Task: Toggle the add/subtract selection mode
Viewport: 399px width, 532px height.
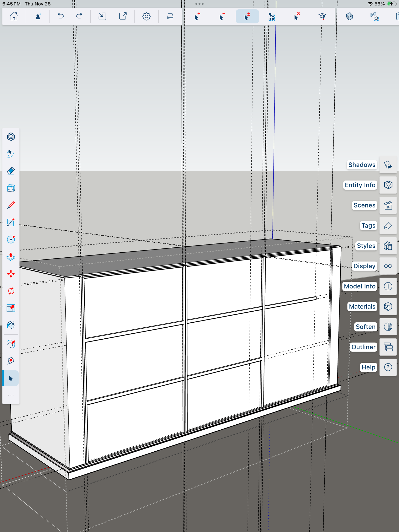Action: click(x=247, y=16)
